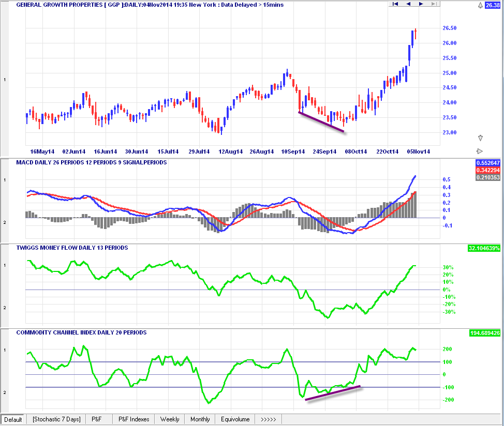Click the Twiggs value 32.104639%
The image size is (504, 426).
(x=484, y=248)
